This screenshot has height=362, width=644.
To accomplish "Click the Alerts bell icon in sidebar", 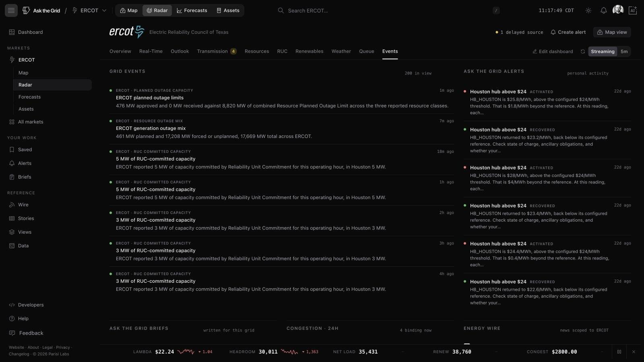I will (12, 163).
